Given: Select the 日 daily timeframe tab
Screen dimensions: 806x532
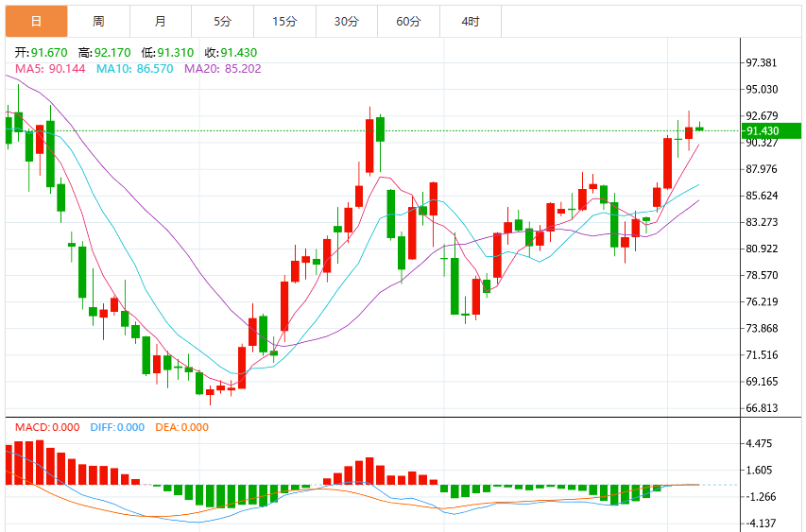Looking at the screenshot, I should point(37,22).
